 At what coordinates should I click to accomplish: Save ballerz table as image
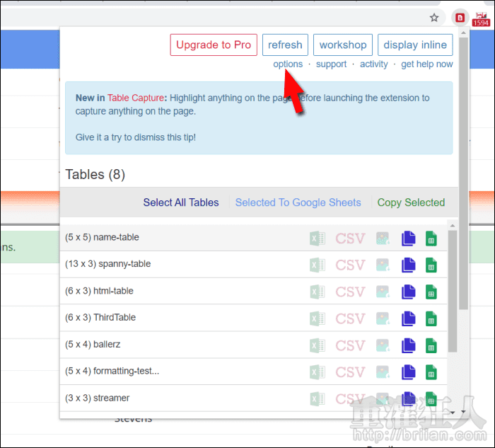pos(383,345)
